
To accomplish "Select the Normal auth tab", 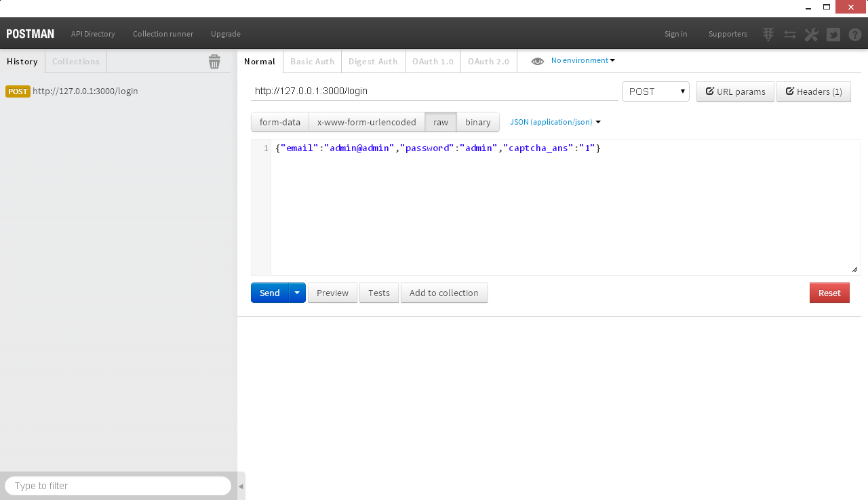I will point(260,62).
